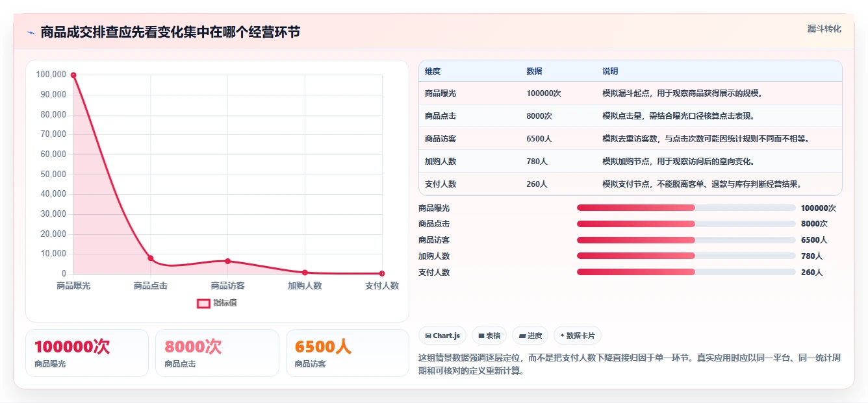
Task: Click the 加购人数 data point on the line chart
Action: [305, 273]
